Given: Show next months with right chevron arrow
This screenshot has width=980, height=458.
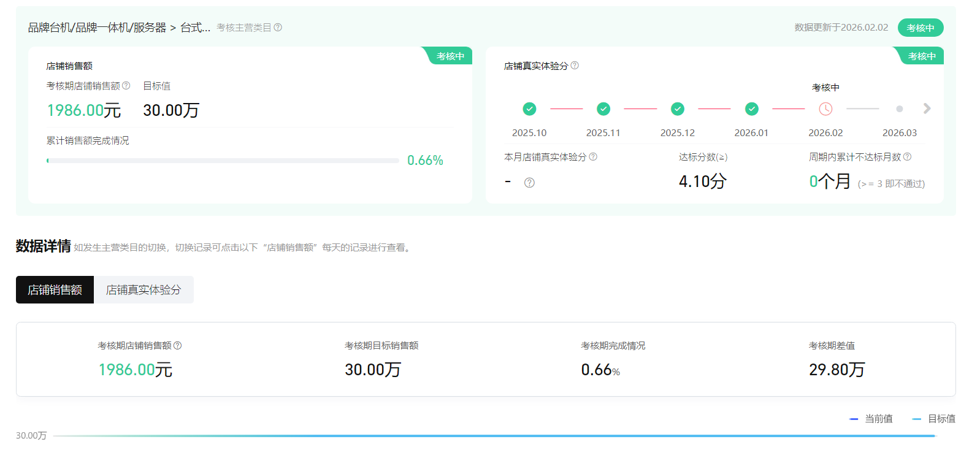Looking at the screenshot, I should point(927,109).
